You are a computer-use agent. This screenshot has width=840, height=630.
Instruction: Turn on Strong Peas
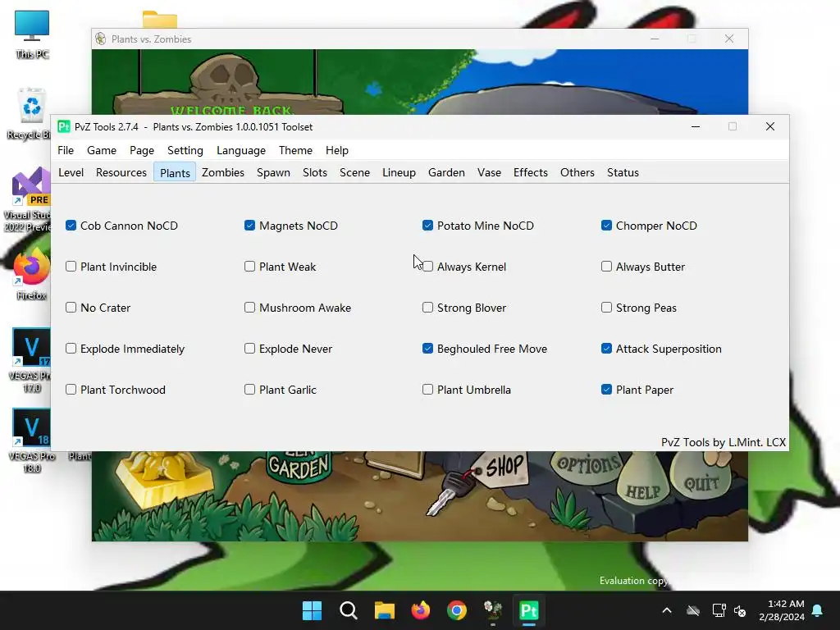606,308
